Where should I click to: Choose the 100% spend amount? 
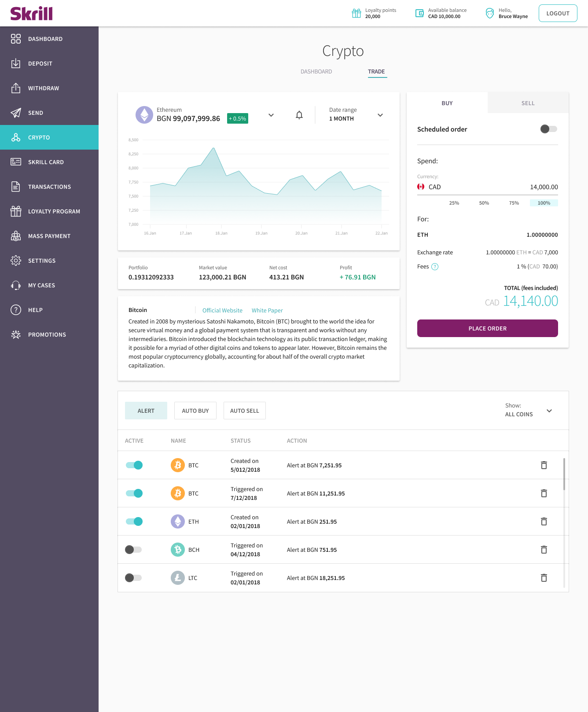pos(544,203)
